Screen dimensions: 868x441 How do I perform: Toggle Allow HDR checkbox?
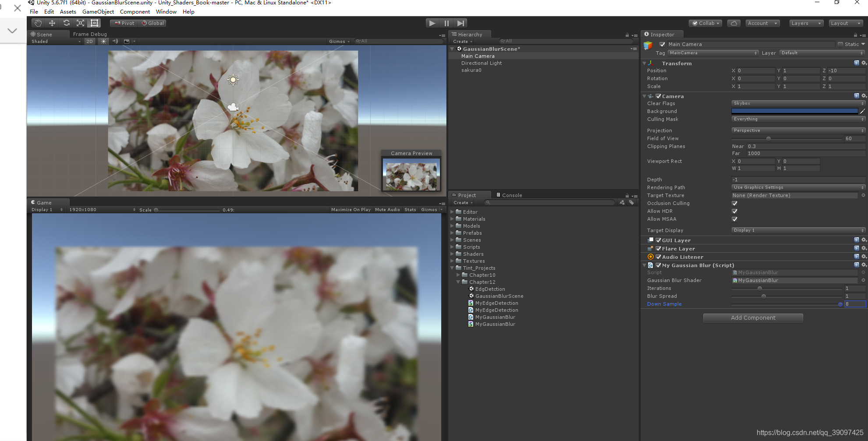(x=735, y=211)
